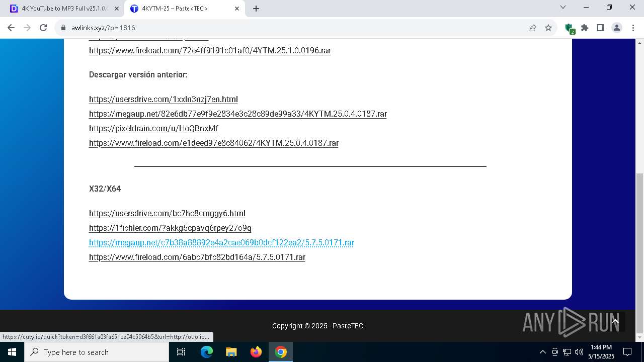
Task: Click the taskbar search box
Action: point(97,352)
